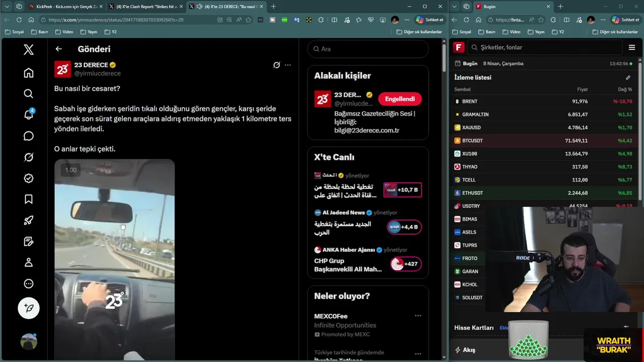Open more options for MEXC0Fee promotion

418,316
